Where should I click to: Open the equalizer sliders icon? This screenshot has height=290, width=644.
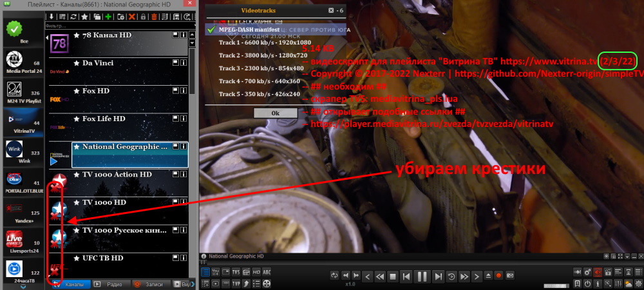tap(618, 284)
